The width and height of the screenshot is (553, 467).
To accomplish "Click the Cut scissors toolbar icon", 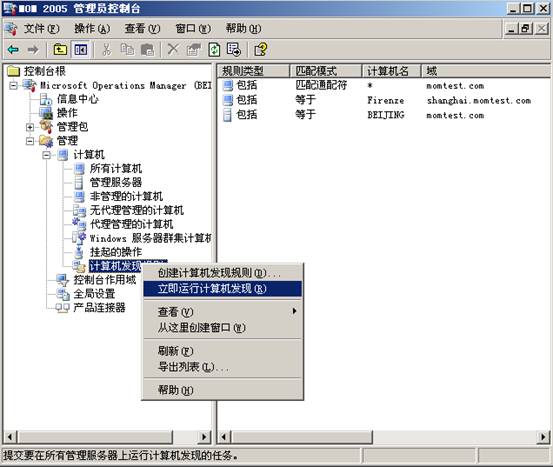I will [106, 50].
